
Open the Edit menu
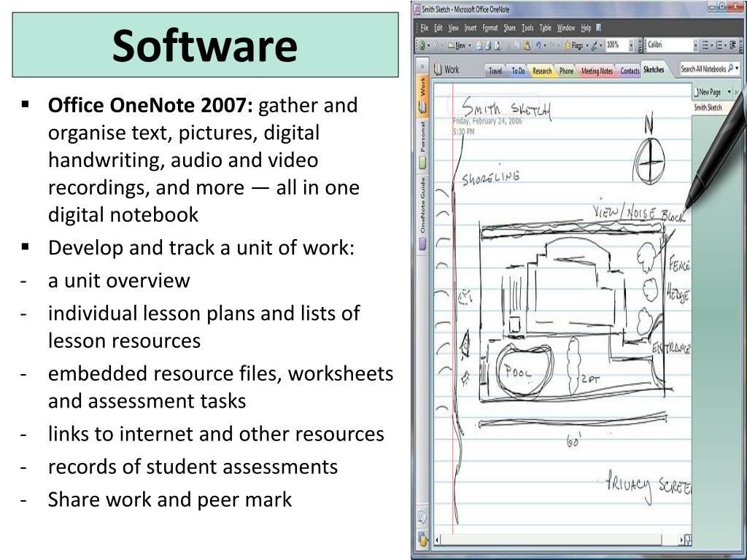438,28
